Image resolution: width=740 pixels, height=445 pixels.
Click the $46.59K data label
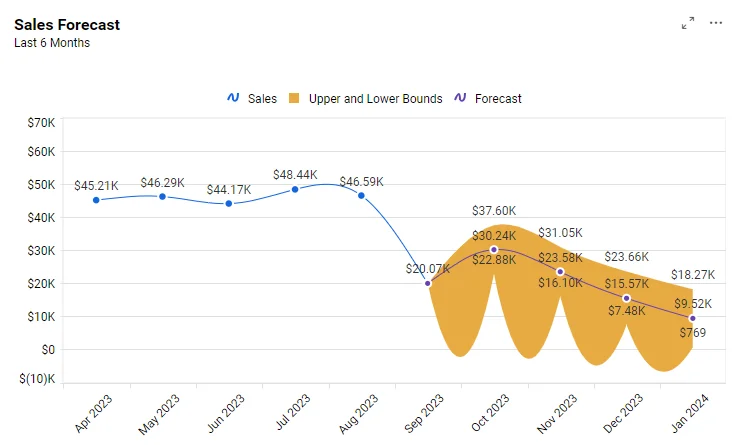[x=362, y=182]
